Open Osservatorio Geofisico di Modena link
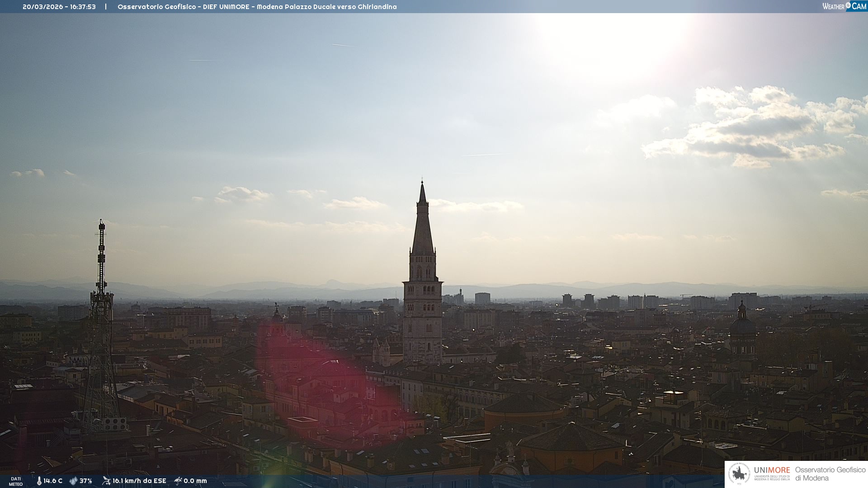This screenshot has height=488, width=868. [830, 474]
